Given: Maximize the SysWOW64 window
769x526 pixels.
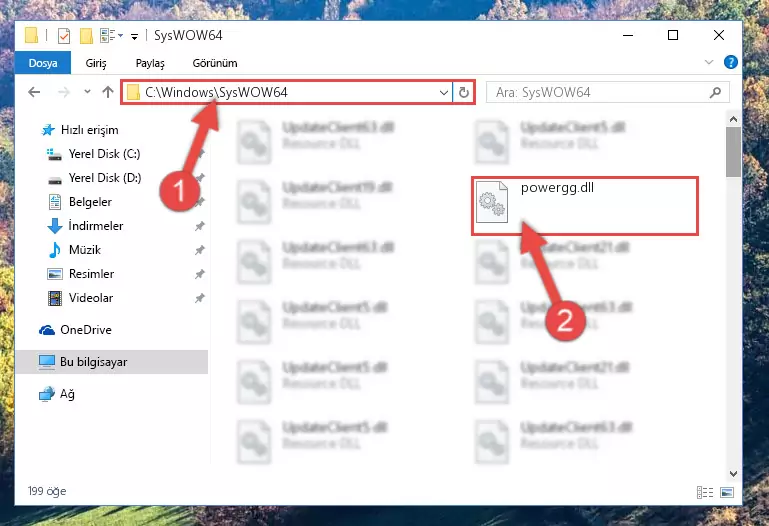Looking at the screenshot, I should (x=673, y=35).
